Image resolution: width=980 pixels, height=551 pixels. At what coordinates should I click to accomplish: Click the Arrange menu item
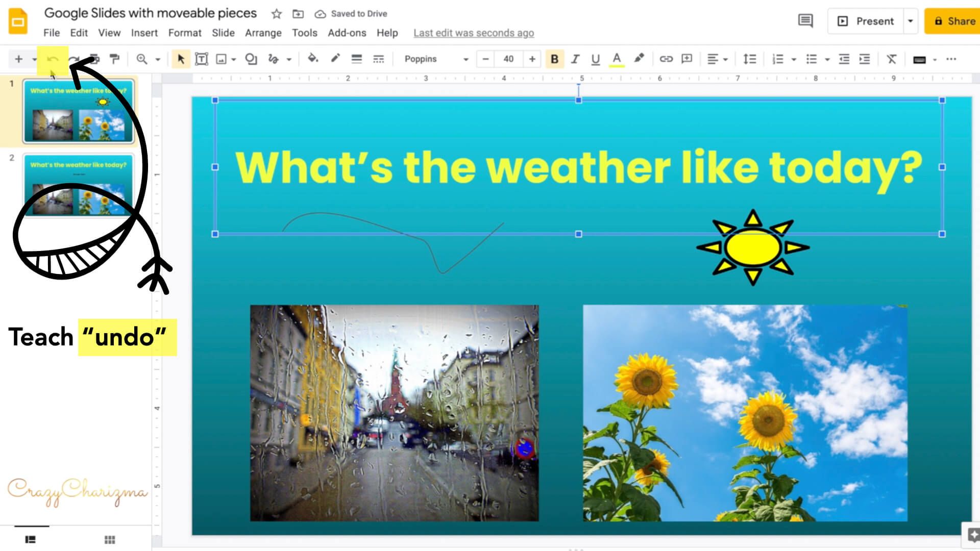[x=263, y=32]
